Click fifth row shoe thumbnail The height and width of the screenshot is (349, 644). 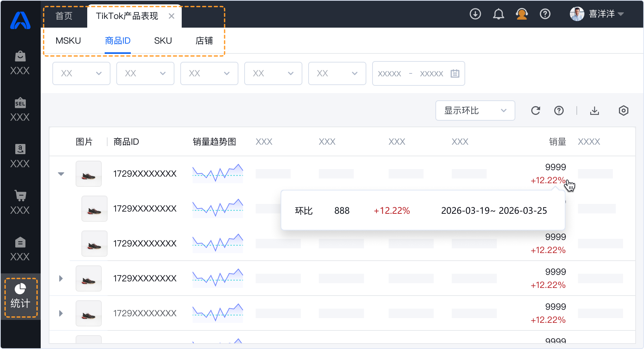click(89, 313)
